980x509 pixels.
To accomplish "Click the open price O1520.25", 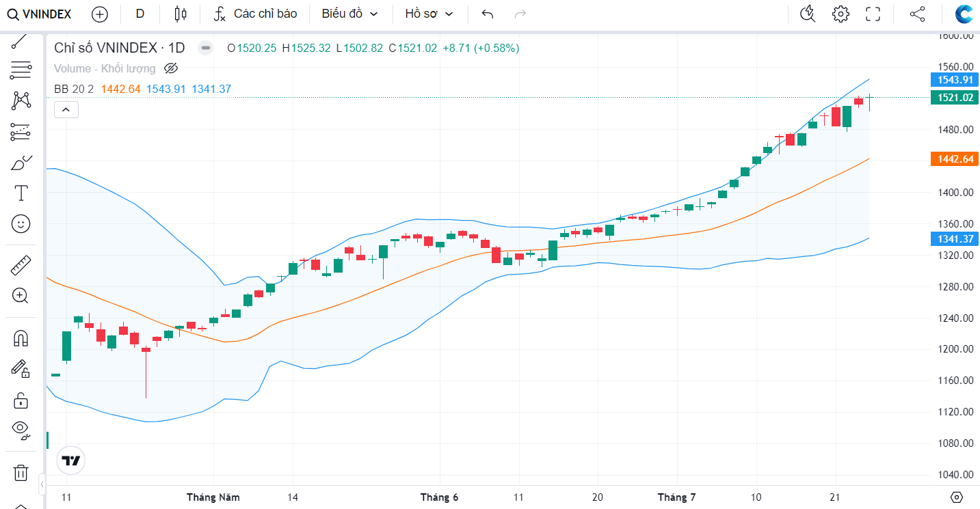I will tap(252, 48).
